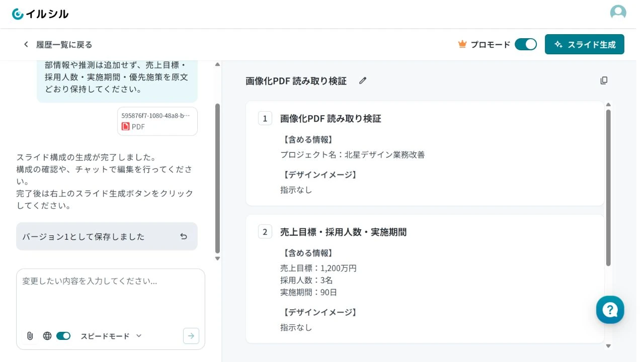644x362 pixels.
Task: Click the back chevron beside 履歴一覧に戻る
Action: 26,45
